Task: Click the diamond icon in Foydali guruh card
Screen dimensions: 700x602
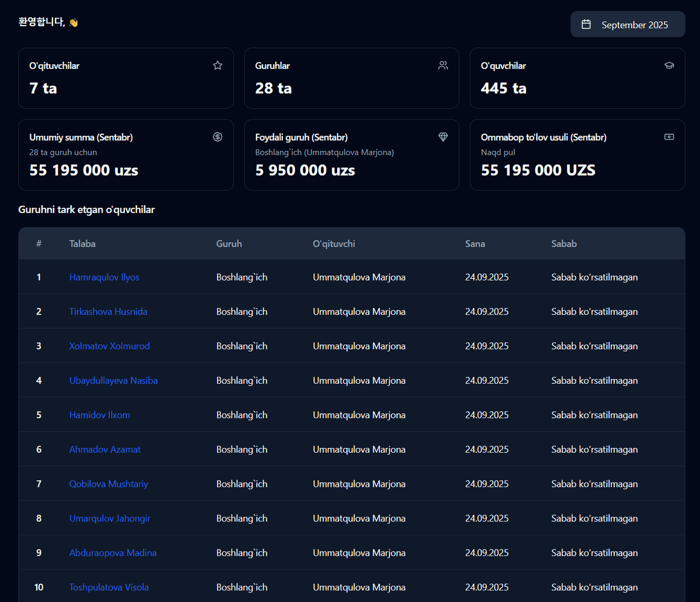Action: pos(443,137)
